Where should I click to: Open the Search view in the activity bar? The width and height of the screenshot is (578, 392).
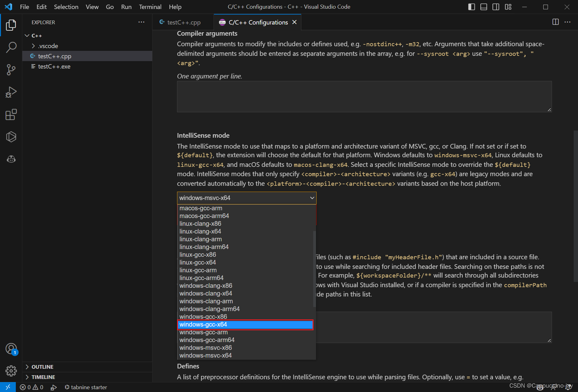[x=11, y=47]
